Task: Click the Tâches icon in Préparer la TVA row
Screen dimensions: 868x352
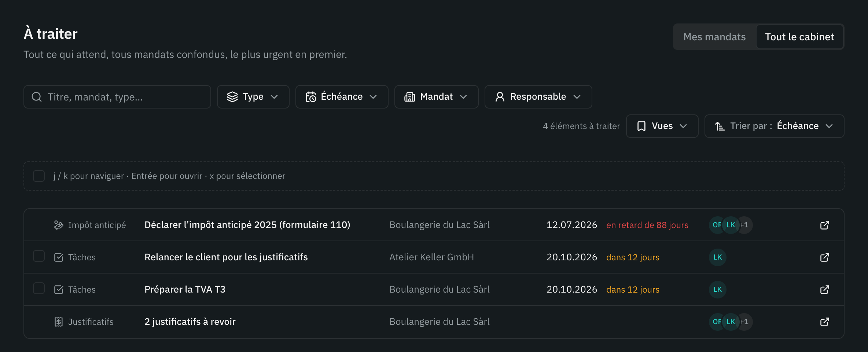Action: point(59,290)
